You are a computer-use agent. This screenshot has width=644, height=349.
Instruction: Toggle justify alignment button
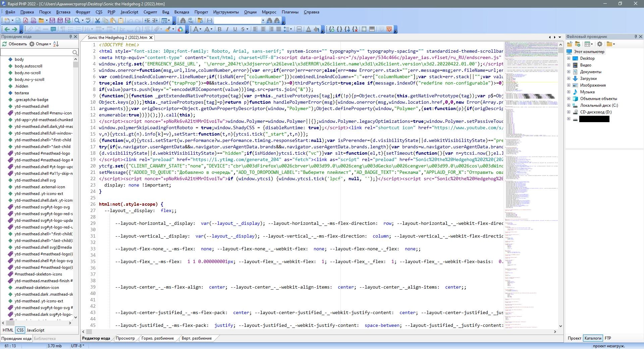tap(279, 29)
